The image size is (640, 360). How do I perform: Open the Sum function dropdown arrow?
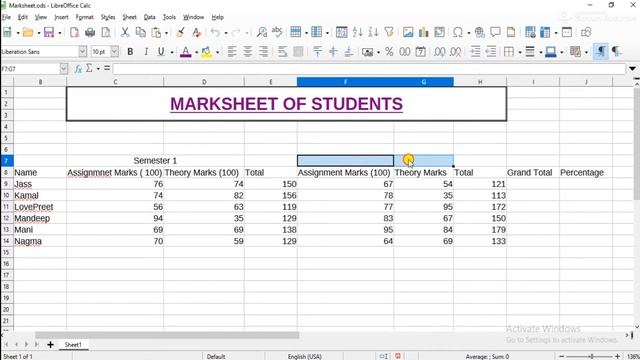pos(98,69)
